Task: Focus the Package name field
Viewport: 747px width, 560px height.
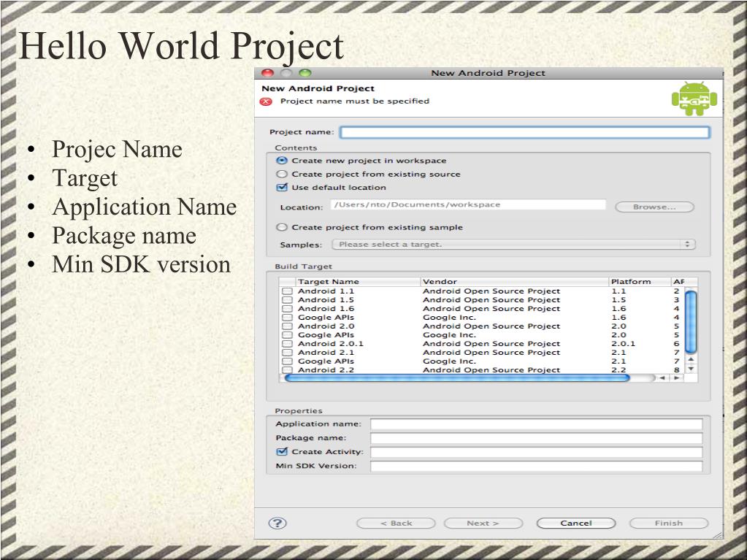Action: tap(537, 438)
